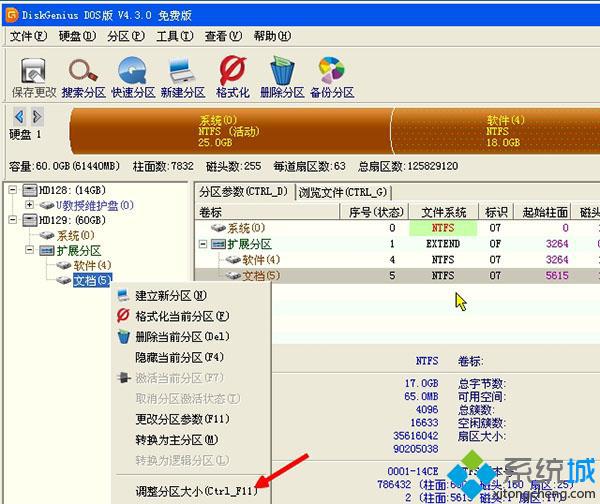Open the 帮助(H) menu

(272, 36)
